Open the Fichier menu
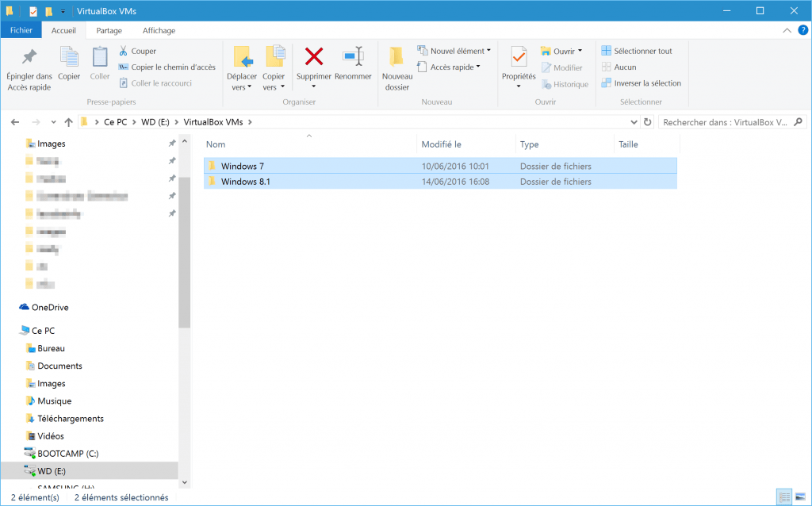 point(21,31)
